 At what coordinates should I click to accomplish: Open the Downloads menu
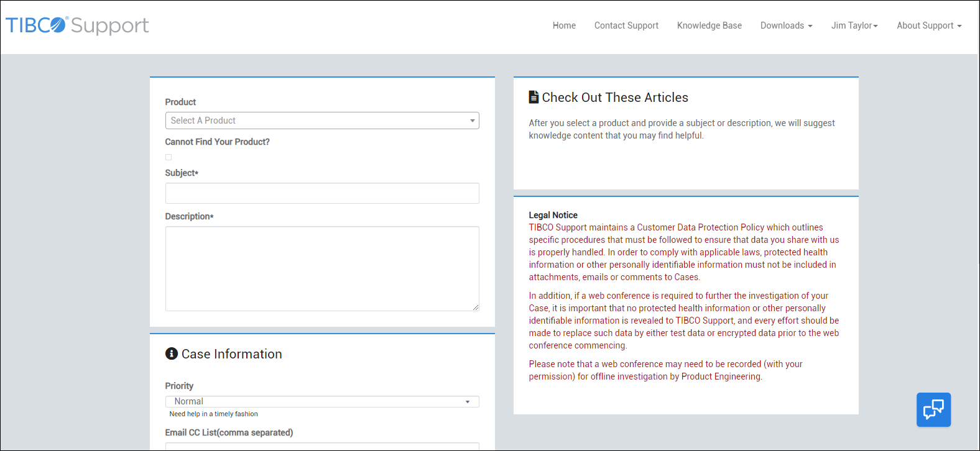[786, 25]
